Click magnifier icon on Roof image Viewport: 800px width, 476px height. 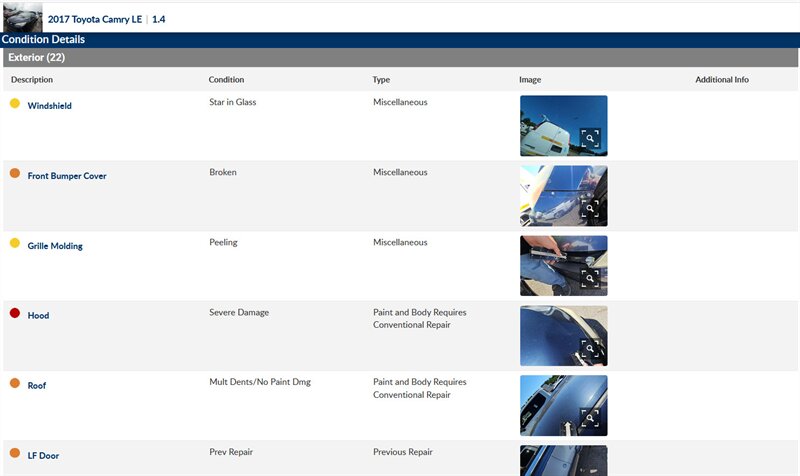tap(590, 419)
